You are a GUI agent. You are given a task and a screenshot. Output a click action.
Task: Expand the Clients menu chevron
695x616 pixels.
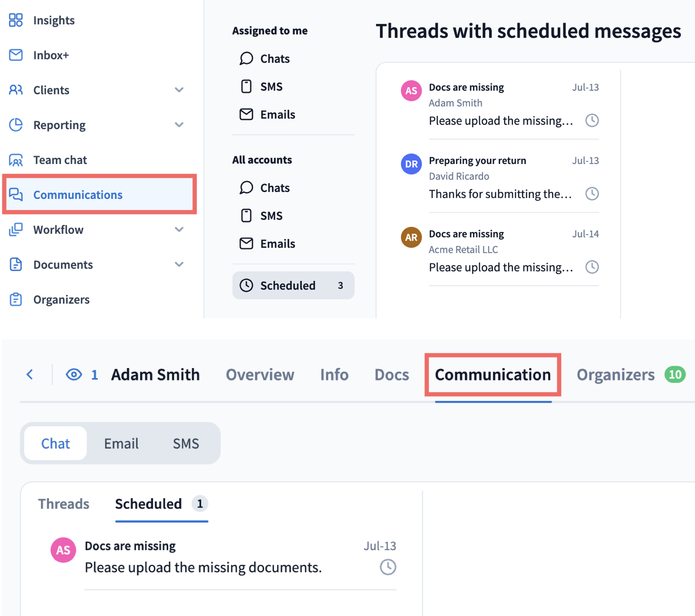coord(179,90)
